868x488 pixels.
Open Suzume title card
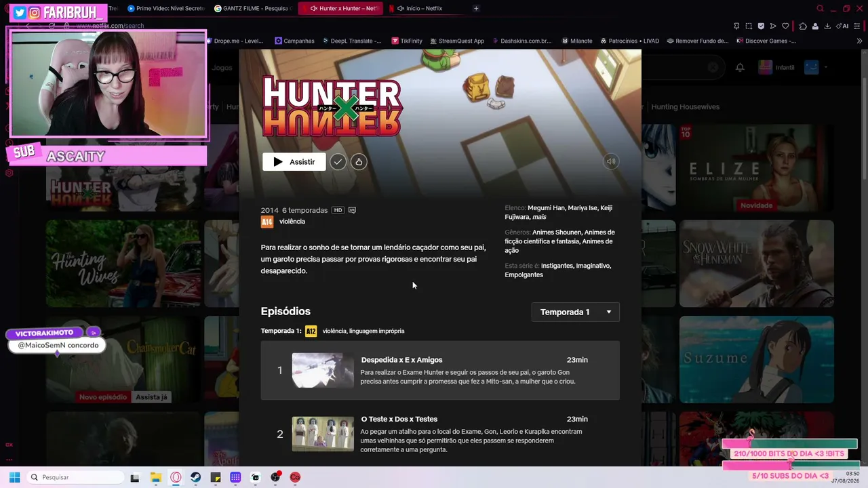pyautogui.click(x=757, y=359)
